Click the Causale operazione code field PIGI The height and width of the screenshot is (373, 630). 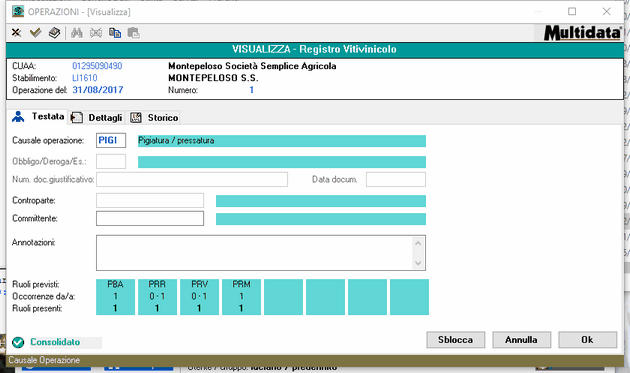(111, 140)
